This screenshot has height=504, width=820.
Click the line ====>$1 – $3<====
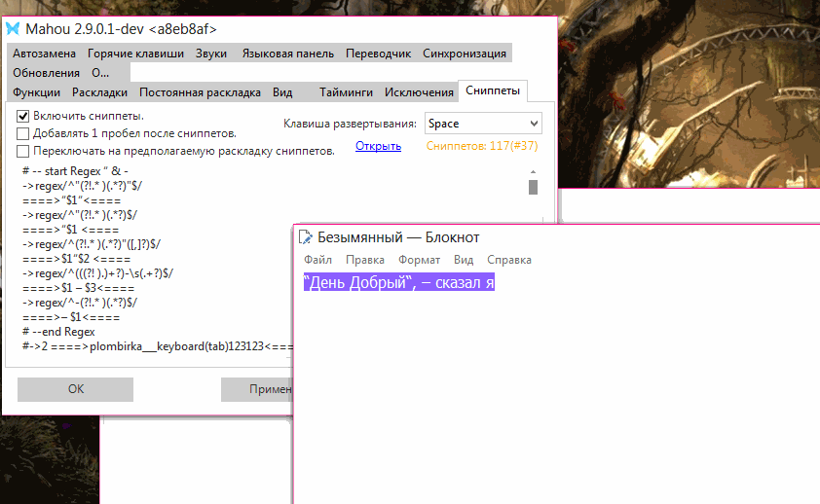click(79, 288)
